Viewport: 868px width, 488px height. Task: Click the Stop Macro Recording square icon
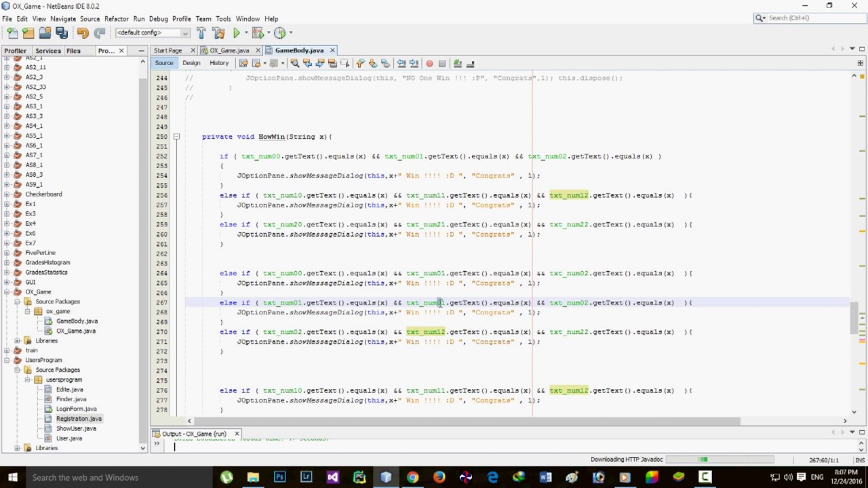442,63
